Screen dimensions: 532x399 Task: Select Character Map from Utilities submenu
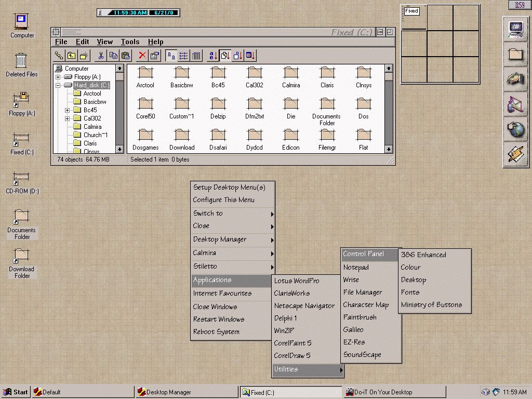(x=366, y=305)
